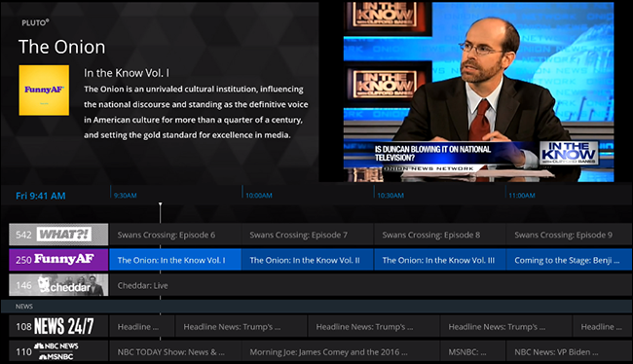Select The Onion: In the Know Vol. I

175,260
